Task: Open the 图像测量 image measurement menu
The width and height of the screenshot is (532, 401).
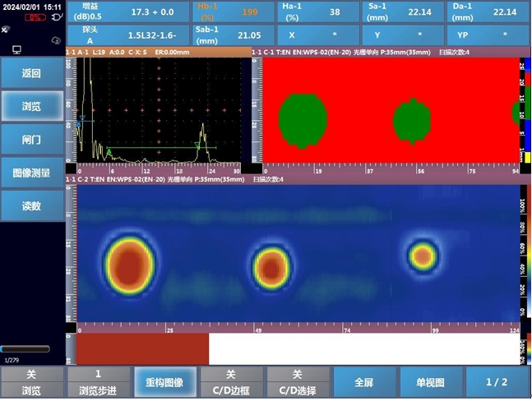Action: [31, 173]
